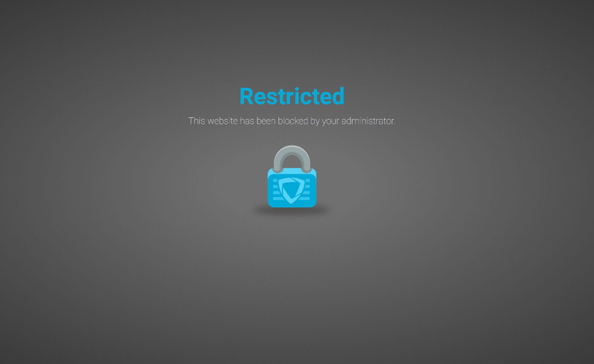
Task: Click the blue "Restricted" heading
Action: tap(292, 96)
